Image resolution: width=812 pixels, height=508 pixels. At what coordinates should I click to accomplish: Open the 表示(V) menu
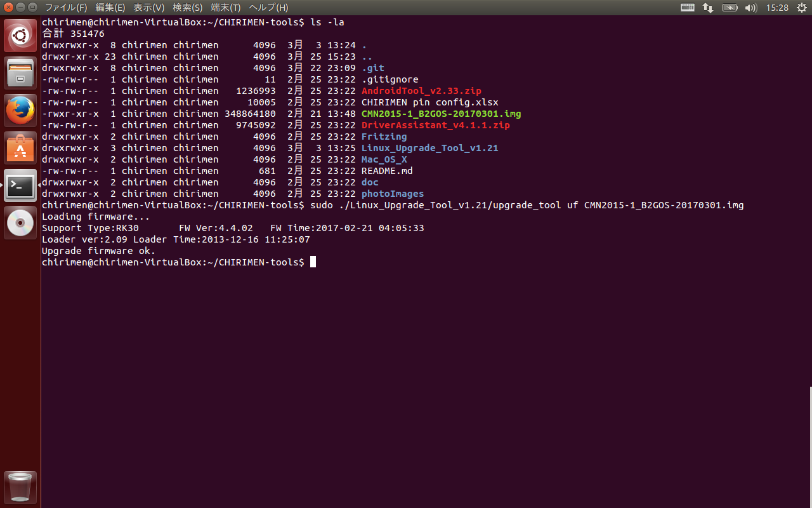click(149, 8)
